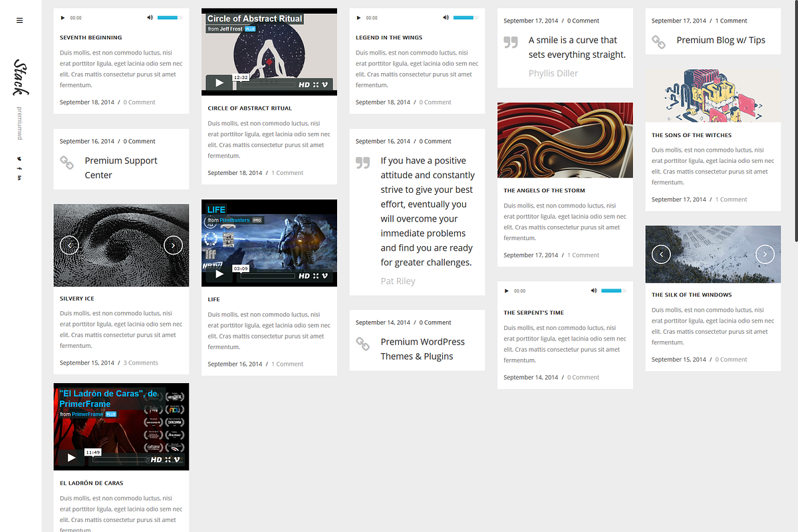The image size is (798, 532).
Task: Click the premiumwd tagline in the sidebar
Action: tap(19, 123)
